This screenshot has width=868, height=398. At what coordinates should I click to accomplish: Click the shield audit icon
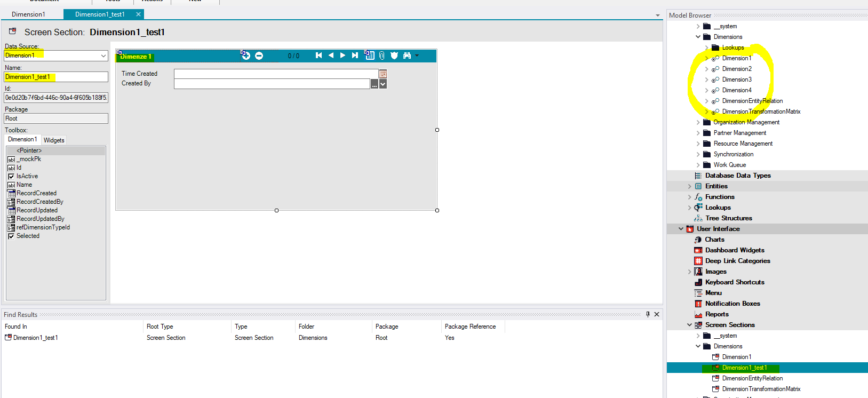[x=394, y=55]
